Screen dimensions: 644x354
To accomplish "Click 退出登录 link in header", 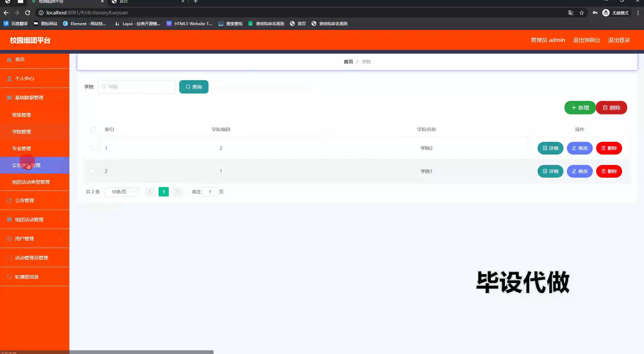I will (x=619, y=40).
